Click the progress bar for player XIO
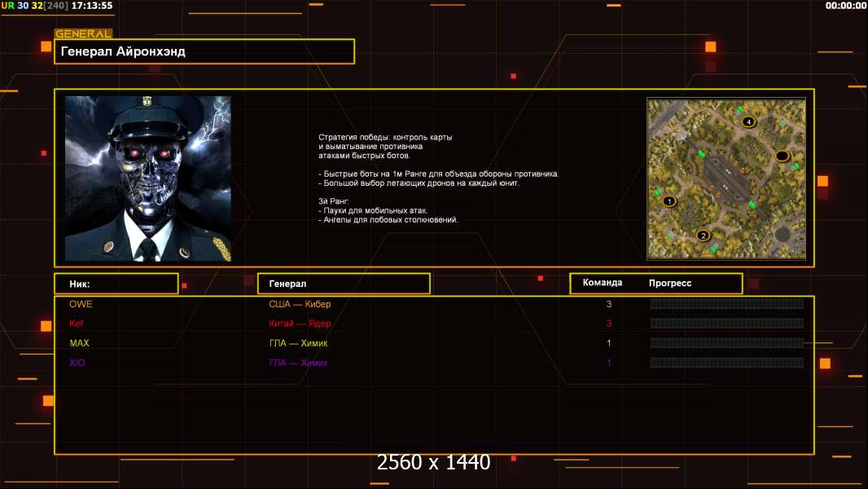The image size is (868, 489). tap(726, 363)
